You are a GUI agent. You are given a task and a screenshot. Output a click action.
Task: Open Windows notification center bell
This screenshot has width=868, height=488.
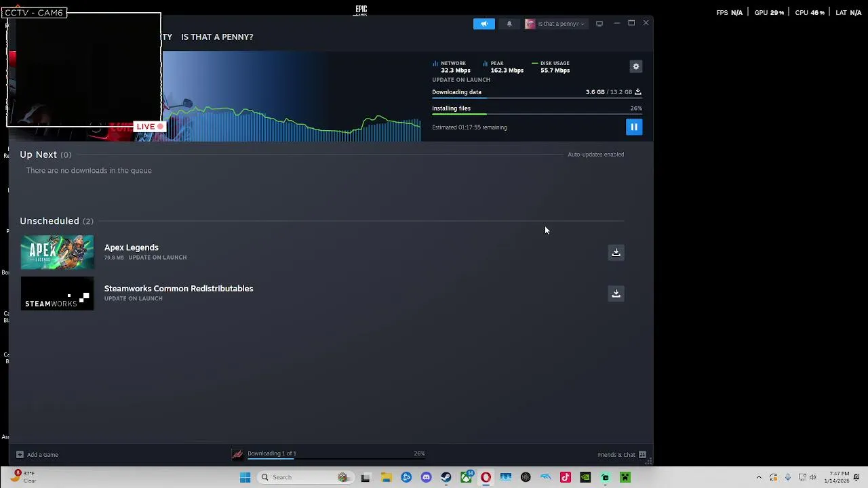pyautogui.click(x=857, y=477)
